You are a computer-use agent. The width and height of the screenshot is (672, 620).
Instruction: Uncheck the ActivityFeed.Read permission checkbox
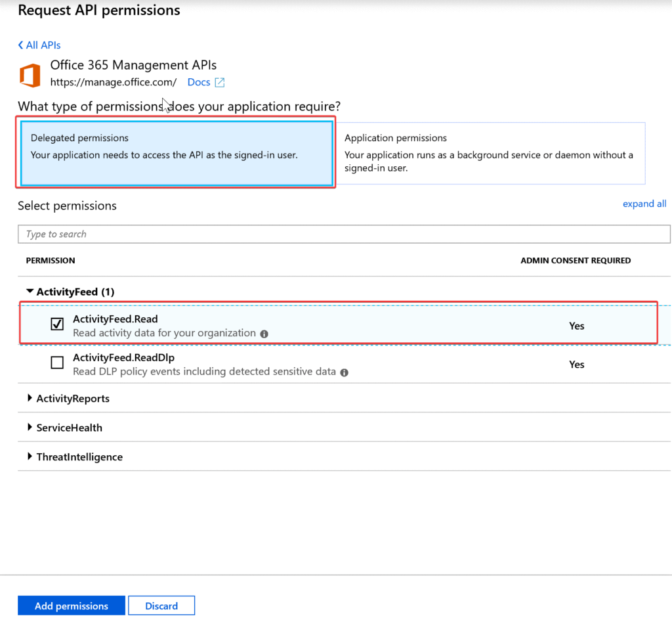[x=57, y=324]
